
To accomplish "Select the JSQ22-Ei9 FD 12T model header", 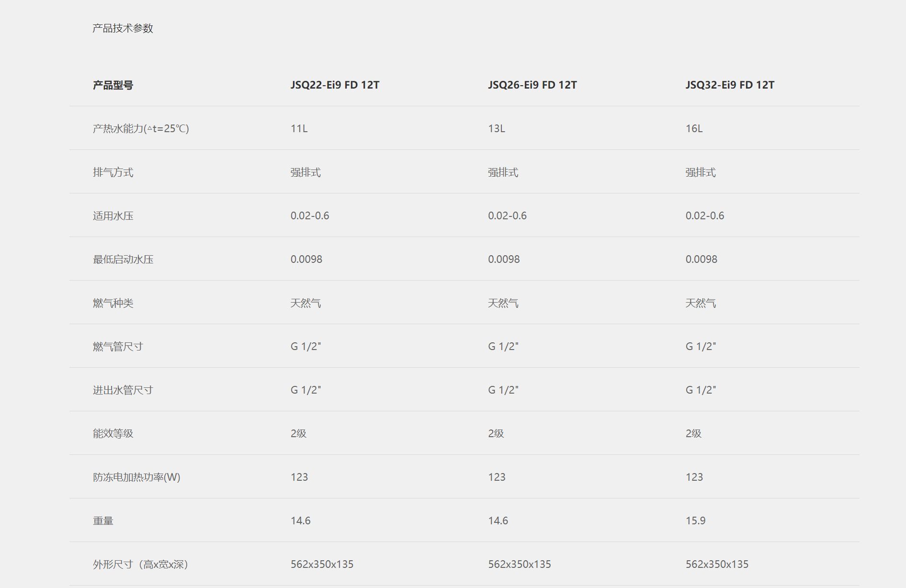I will pos(335,85).
